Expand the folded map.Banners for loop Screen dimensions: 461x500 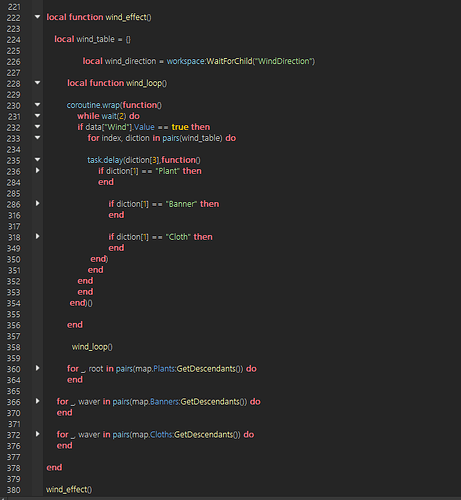tap(37, 401)
